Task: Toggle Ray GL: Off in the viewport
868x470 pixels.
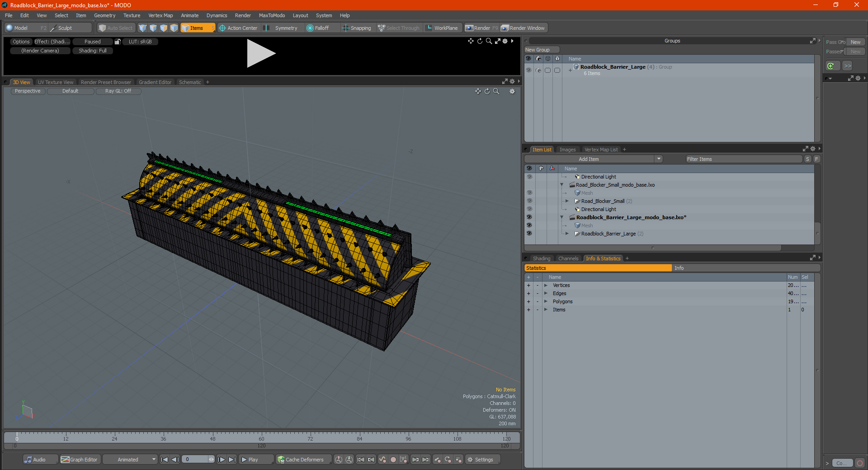Action: [x=118, y=91]
